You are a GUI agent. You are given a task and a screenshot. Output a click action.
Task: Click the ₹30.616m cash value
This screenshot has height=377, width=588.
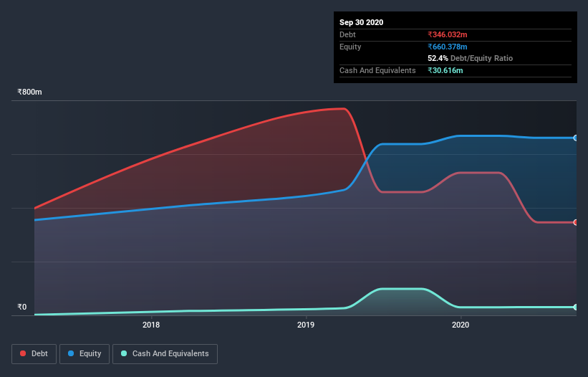pyautogui.click(x=445, y=70)
